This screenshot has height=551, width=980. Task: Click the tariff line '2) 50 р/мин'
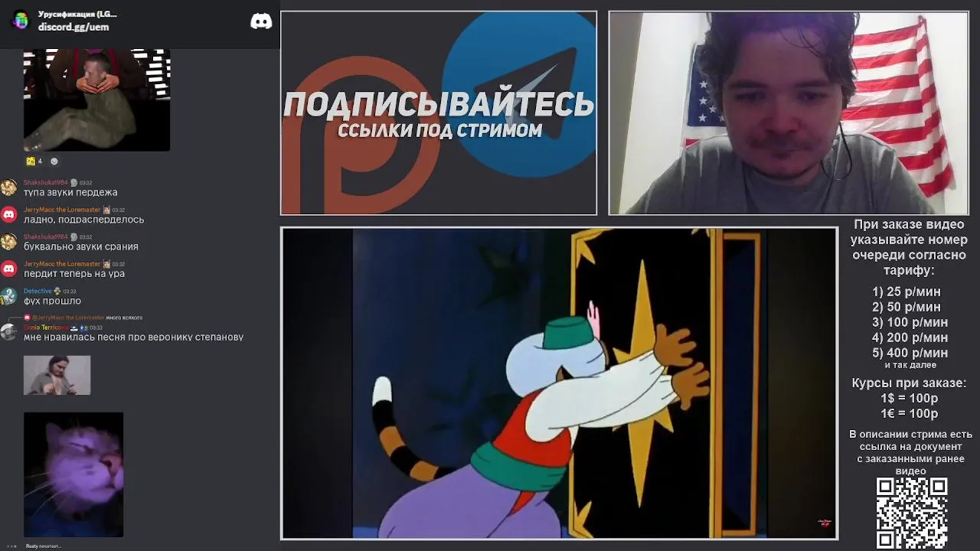point(906,307)
